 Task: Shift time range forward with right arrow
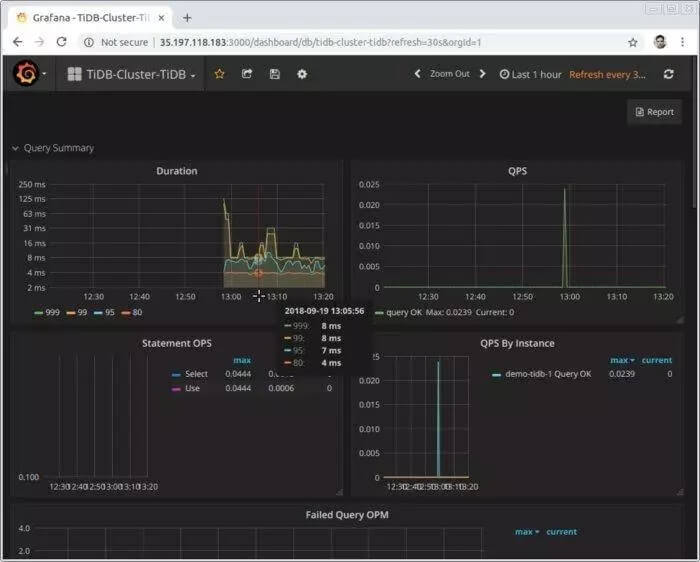482,74
